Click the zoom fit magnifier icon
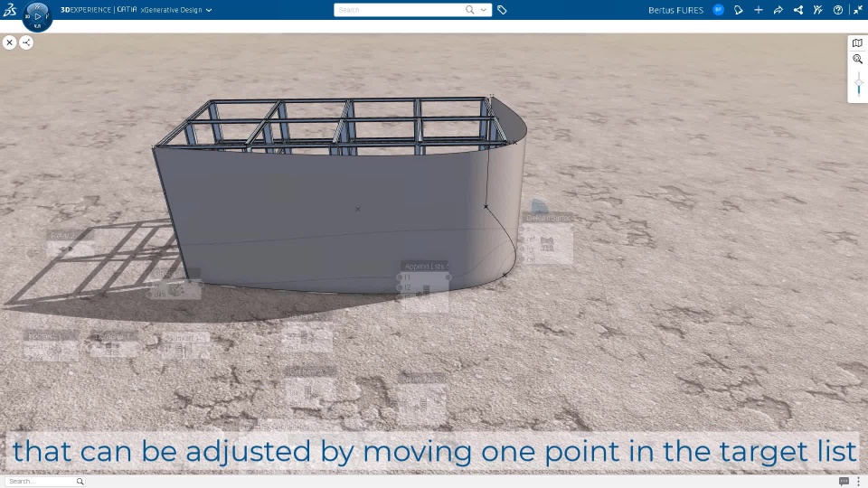Image resolution: width=868 pixels, height=488 pixels. click(857, 60)
